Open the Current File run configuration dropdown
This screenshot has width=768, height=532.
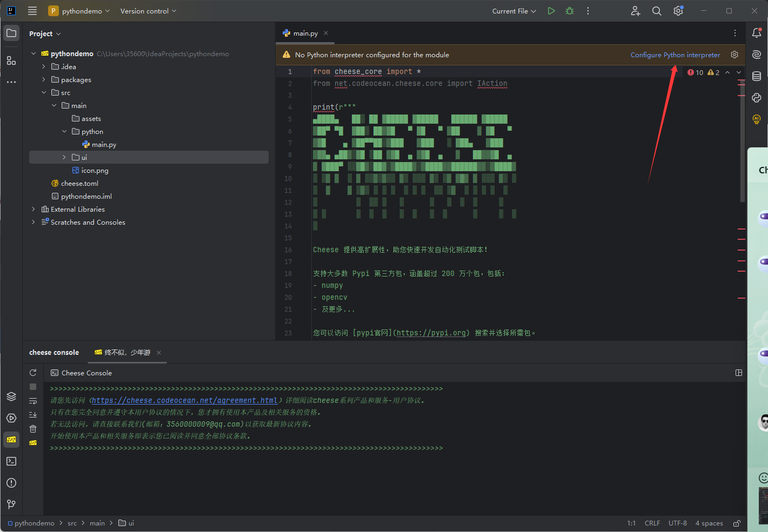(x=514, y=11)
